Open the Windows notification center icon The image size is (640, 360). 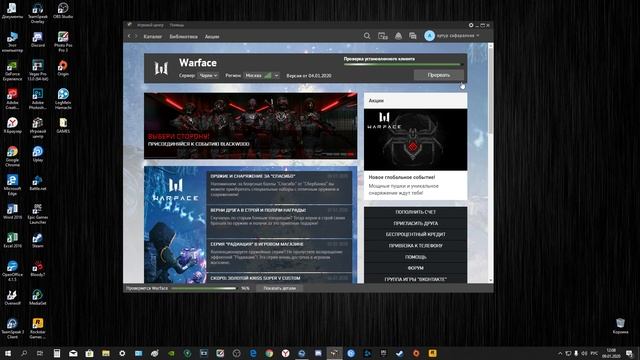[629, 353]
